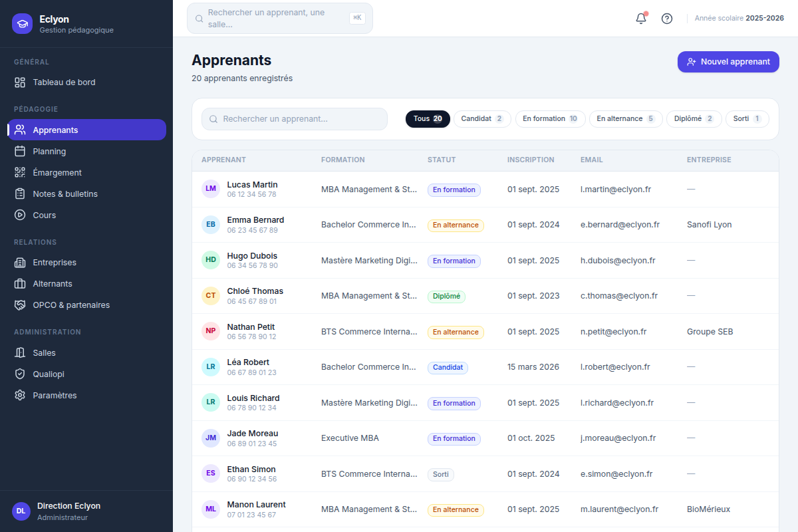Click the EB avatar of Emma Bernard
This screenshot has width=798, height=532.
tap(211, 225)
